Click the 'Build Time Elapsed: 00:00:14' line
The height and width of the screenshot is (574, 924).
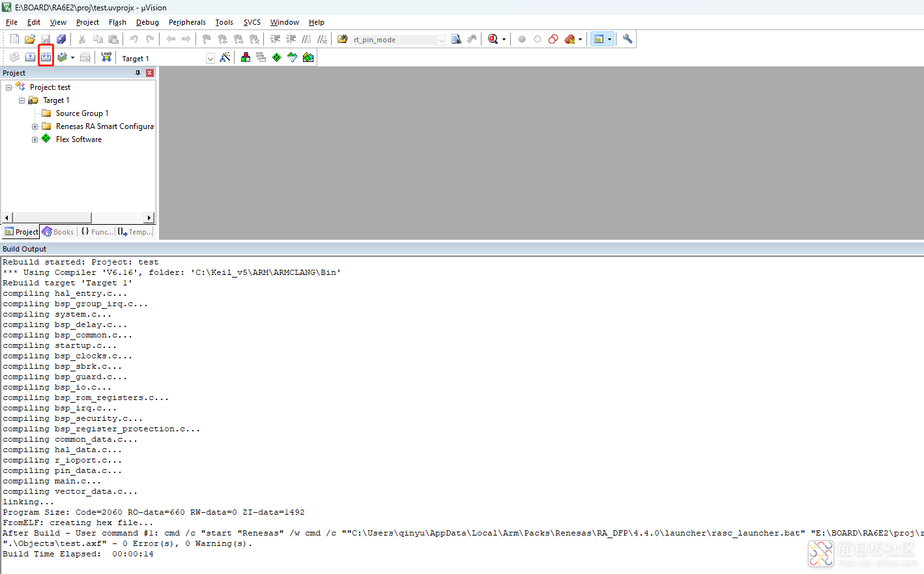78,554
